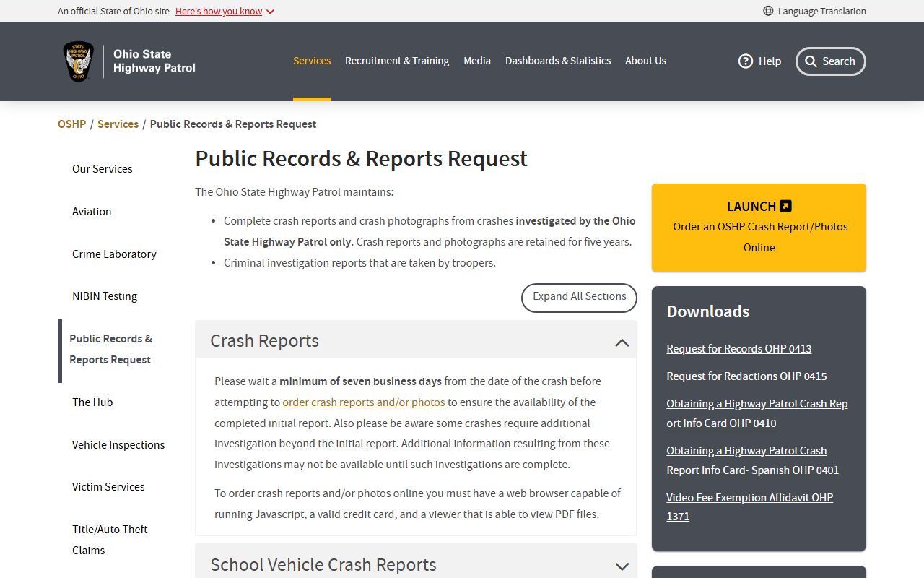Open Vehicle Inspections sidebar item
This screenshot has height=578, width=924.
118,445
